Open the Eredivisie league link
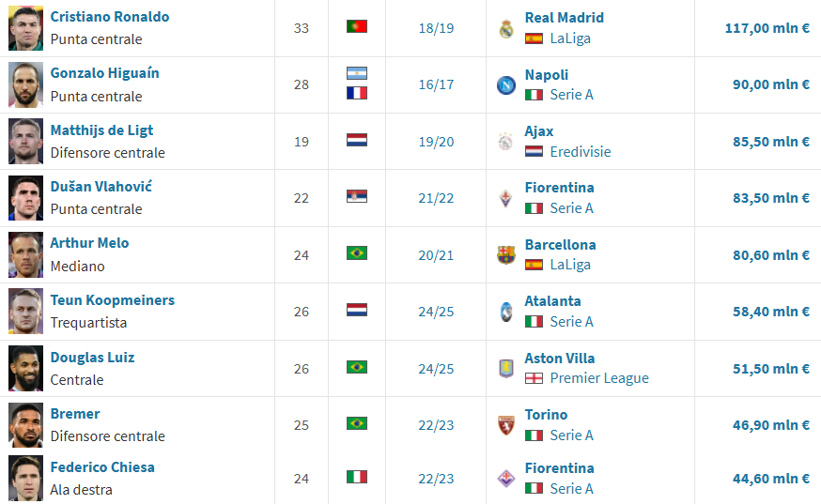The image size is (821, 504). click(581, 152)
